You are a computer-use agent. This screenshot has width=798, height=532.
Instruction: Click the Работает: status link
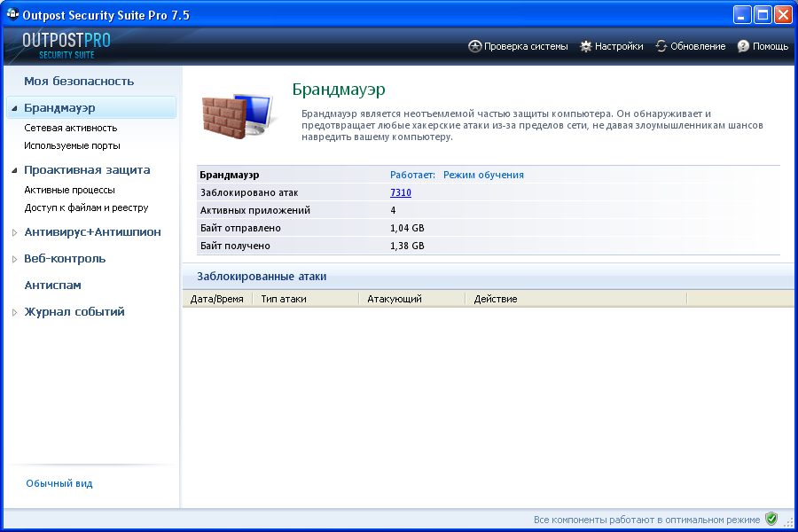tap(412, 175)
